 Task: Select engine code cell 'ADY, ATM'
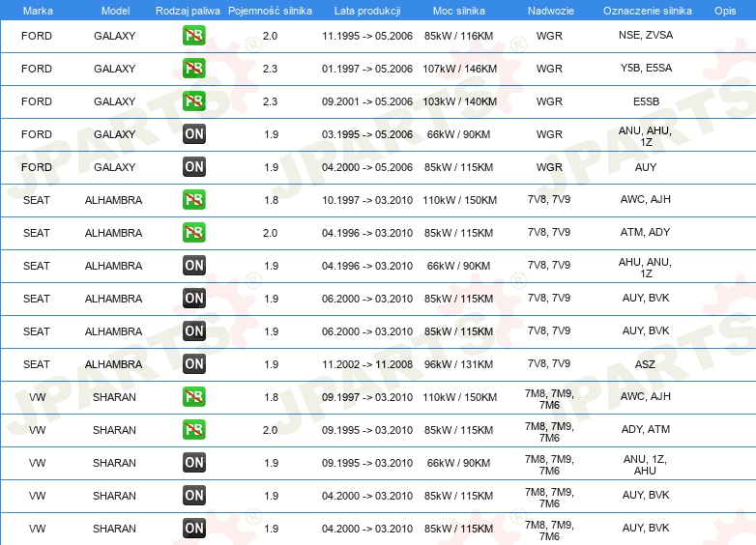click(x=646, y=429)
